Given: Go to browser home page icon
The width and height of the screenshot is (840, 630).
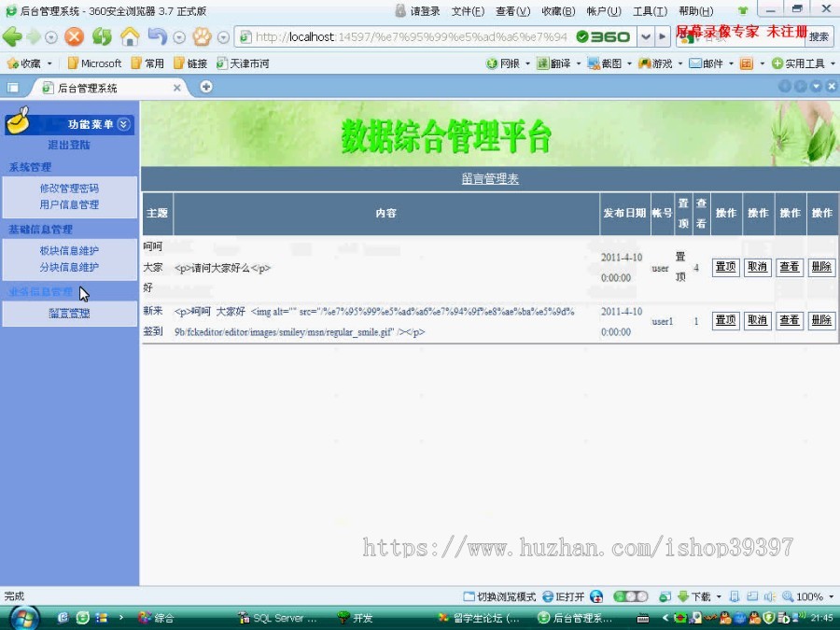Looking at the screenshot, I should pyautogui.click(x=130, y=36).
